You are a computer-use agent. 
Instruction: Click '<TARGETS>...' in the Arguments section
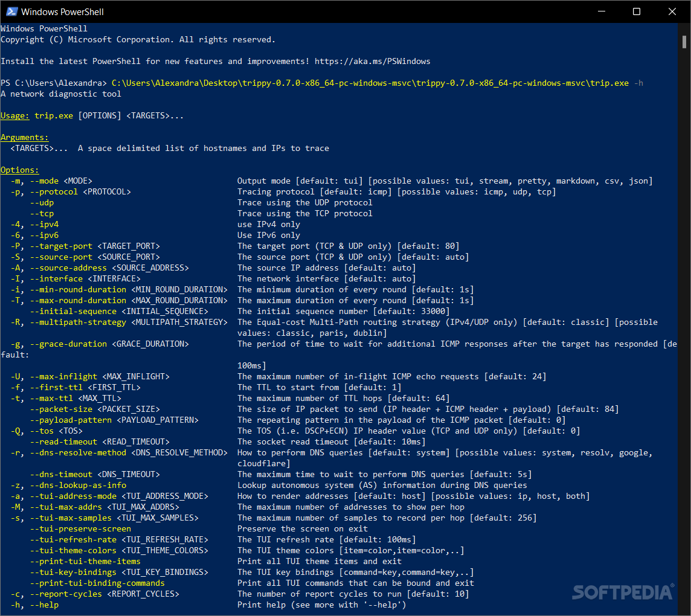pyautogui.click(x=39, y=149)
